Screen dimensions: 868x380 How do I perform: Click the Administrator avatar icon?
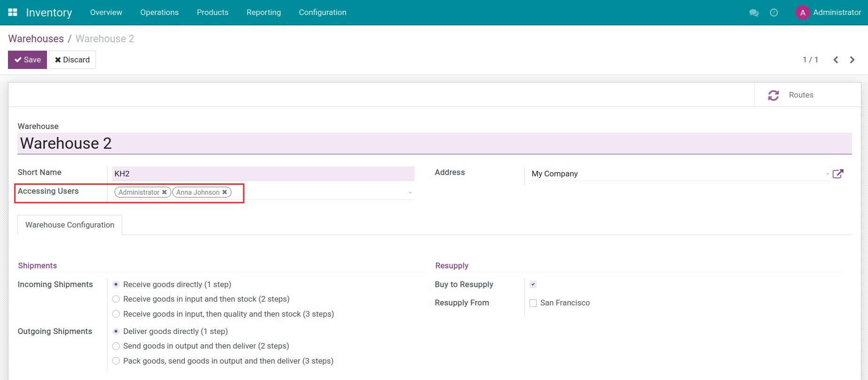[x=803, y=13]
